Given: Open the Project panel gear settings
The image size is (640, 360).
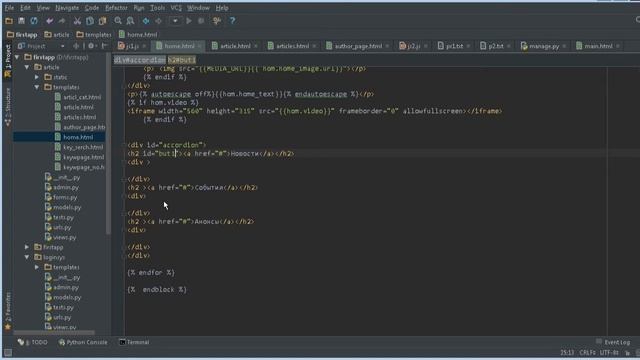Looking at the screenshot, I should [91, 46].
